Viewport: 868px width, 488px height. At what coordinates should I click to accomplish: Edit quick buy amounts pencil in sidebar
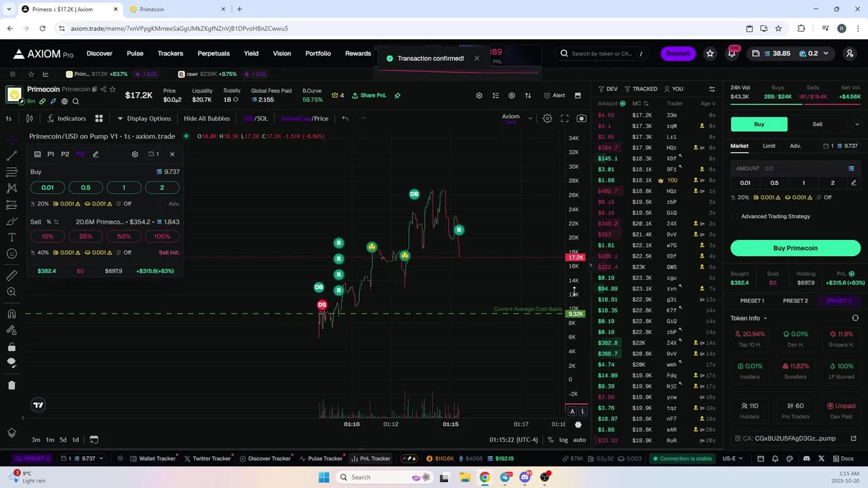[854, 183]
